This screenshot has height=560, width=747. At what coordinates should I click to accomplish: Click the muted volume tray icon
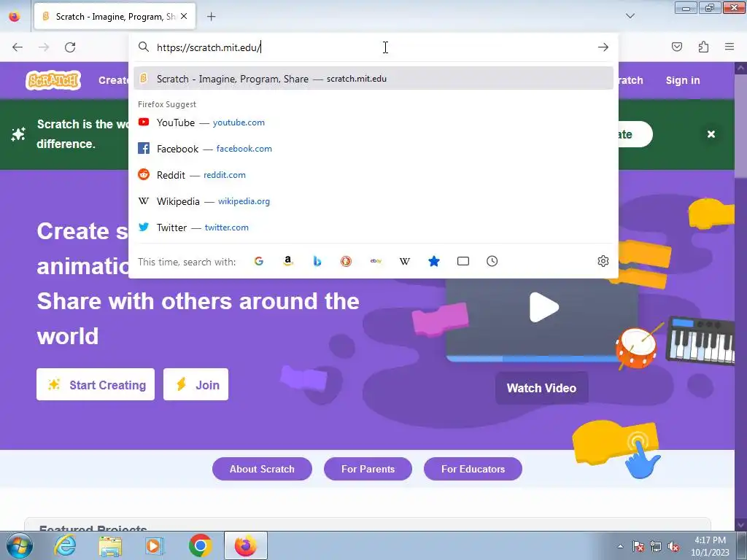coord(673,547)
